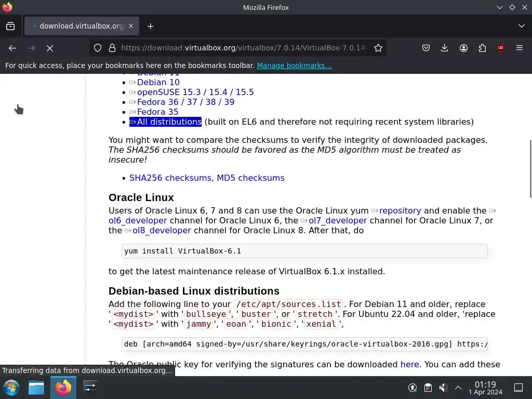Click the forward navigation arrow
This screenshot has height=399, width=532.
pos(31,48)
